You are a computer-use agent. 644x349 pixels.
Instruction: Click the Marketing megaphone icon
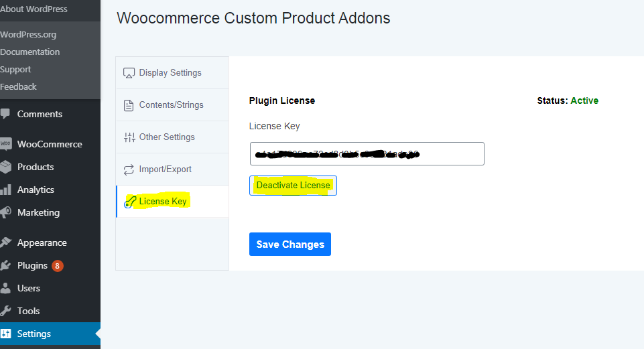[x=5, y=212]
